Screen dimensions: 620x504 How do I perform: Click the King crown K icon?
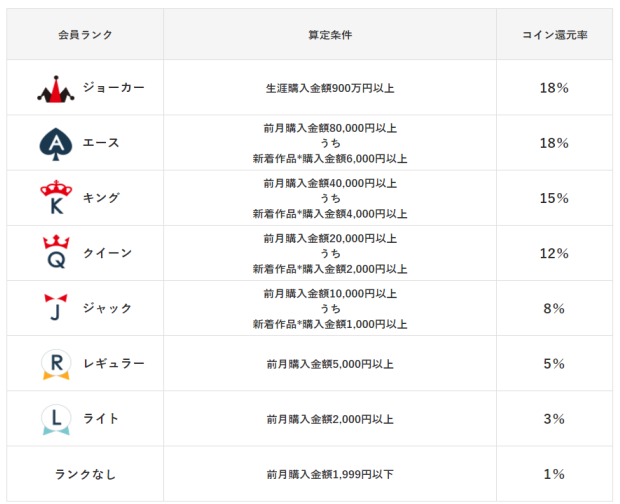pos(56,197)
